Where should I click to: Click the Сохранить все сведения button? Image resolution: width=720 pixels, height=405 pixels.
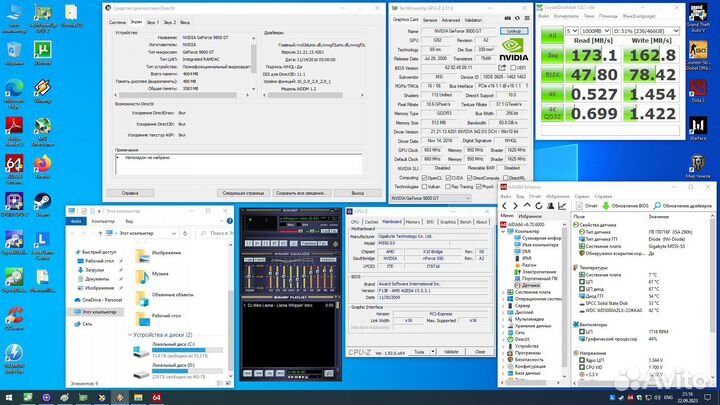click(301, 193)
